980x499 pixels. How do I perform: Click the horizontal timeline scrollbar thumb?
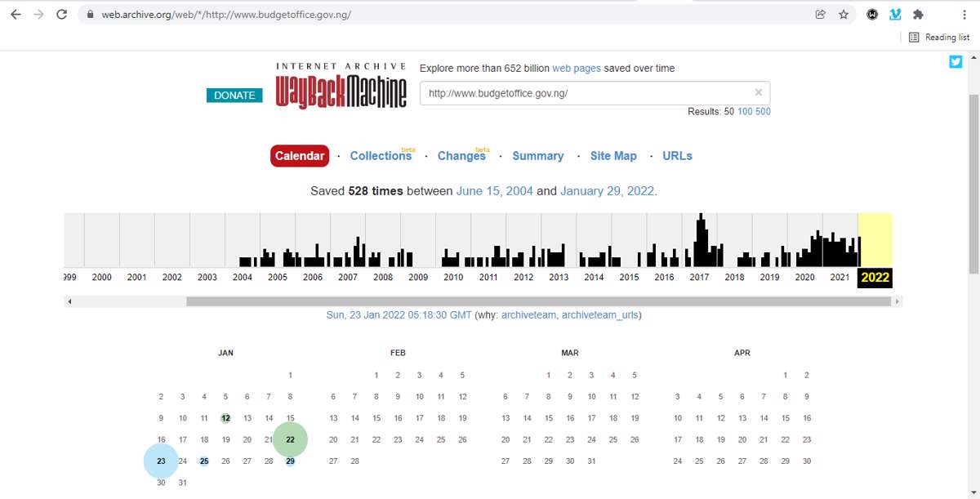[538, 301]
